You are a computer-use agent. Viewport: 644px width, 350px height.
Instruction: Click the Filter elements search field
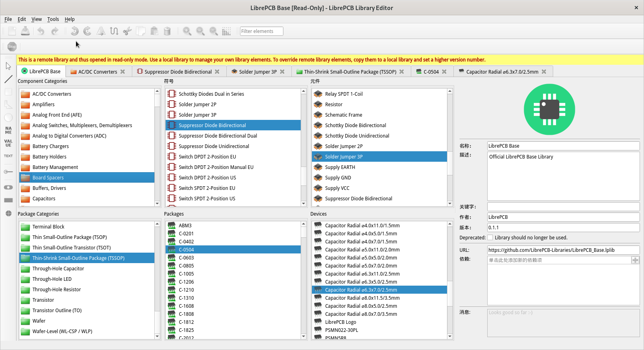pos(261,31)
